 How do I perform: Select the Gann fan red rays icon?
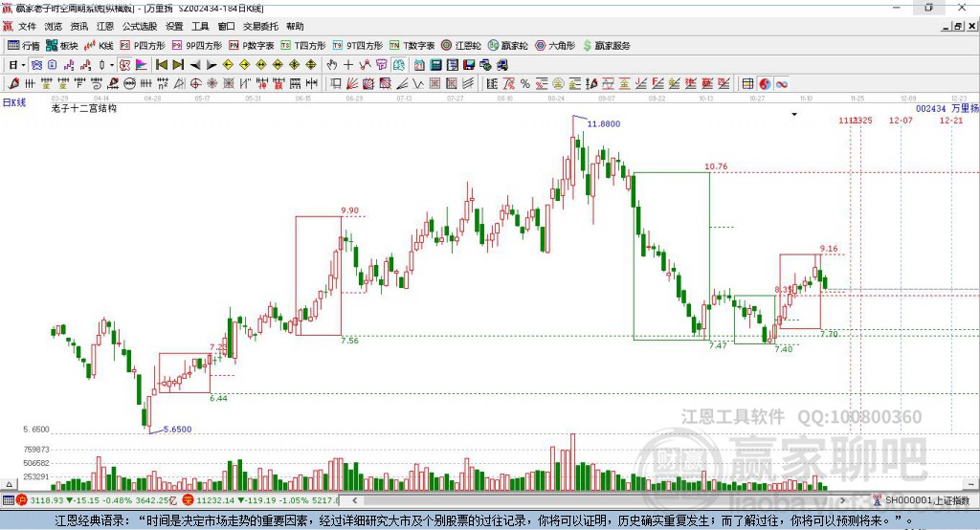pyautogui.click(x=352, y=84)
